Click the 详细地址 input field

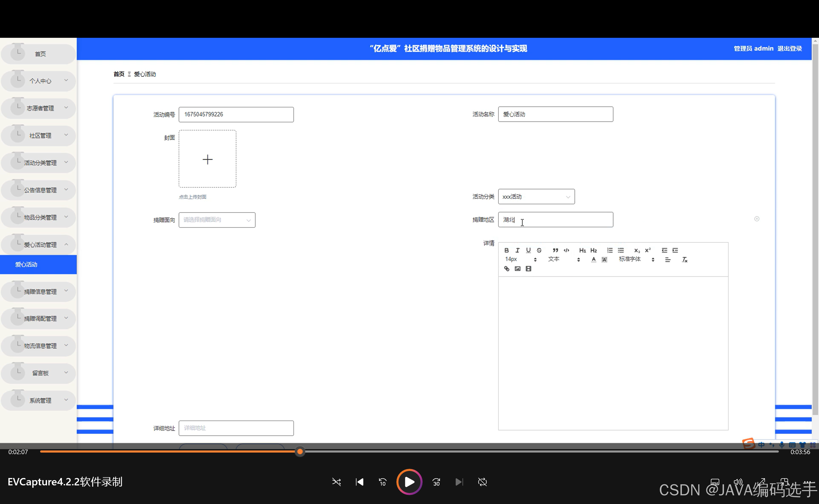pyautogui.click(x=236, y=428)
